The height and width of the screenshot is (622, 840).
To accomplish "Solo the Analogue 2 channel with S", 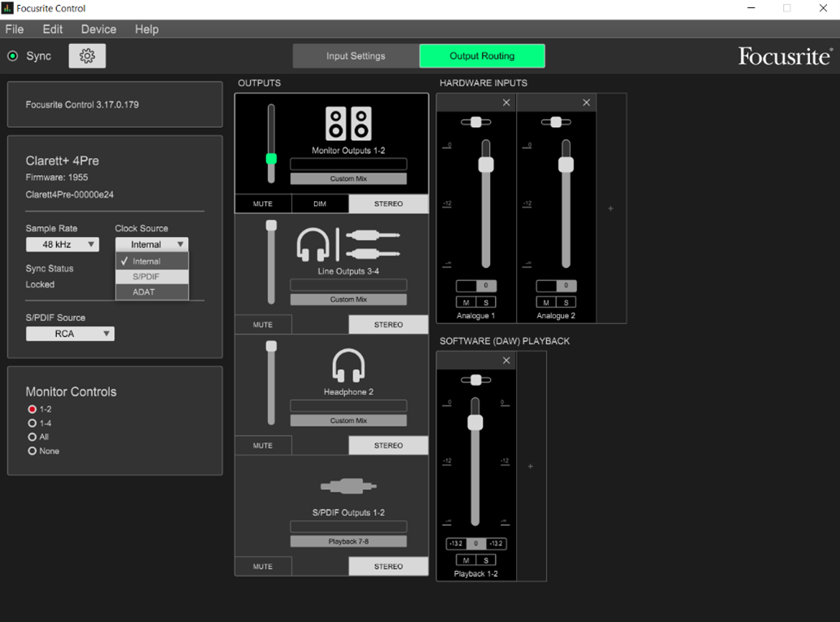I will (567, 302).
